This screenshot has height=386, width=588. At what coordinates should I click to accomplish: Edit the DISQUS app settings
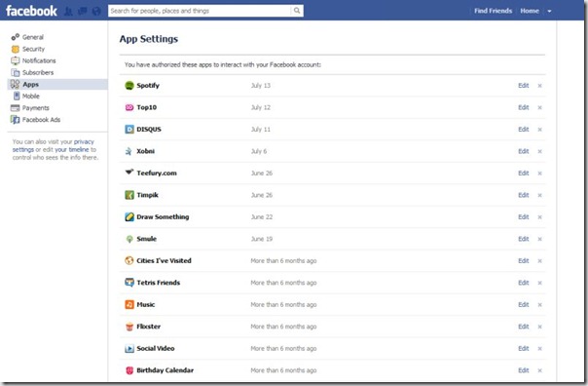[x=524, y=130]
